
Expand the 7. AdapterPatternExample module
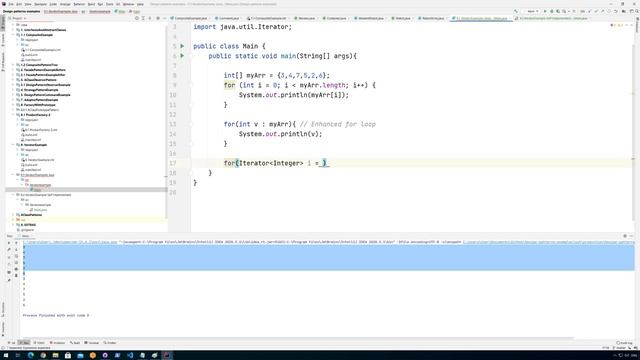[13, 100]
